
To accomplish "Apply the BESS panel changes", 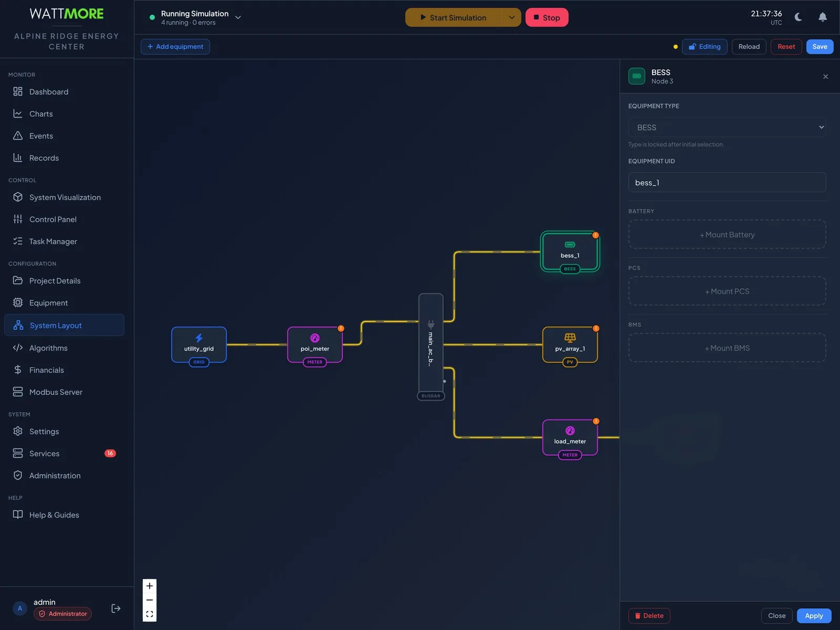I will point(814,616).
